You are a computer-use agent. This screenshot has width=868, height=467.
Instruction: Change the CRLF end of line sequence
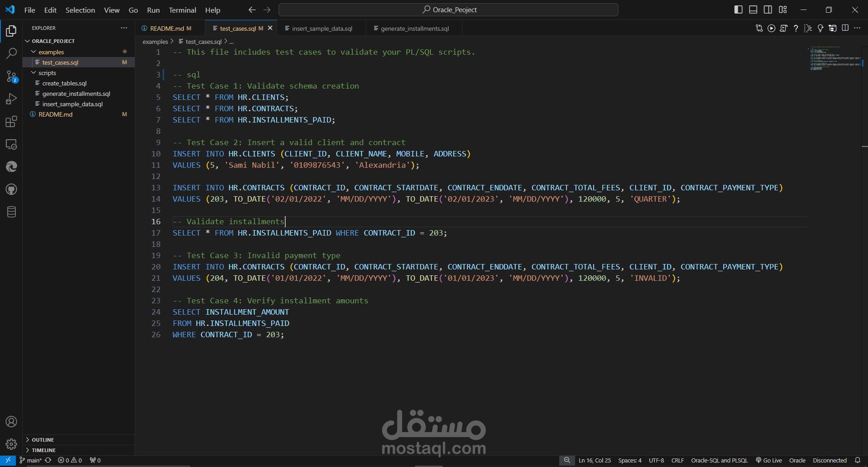coord(677,460)
